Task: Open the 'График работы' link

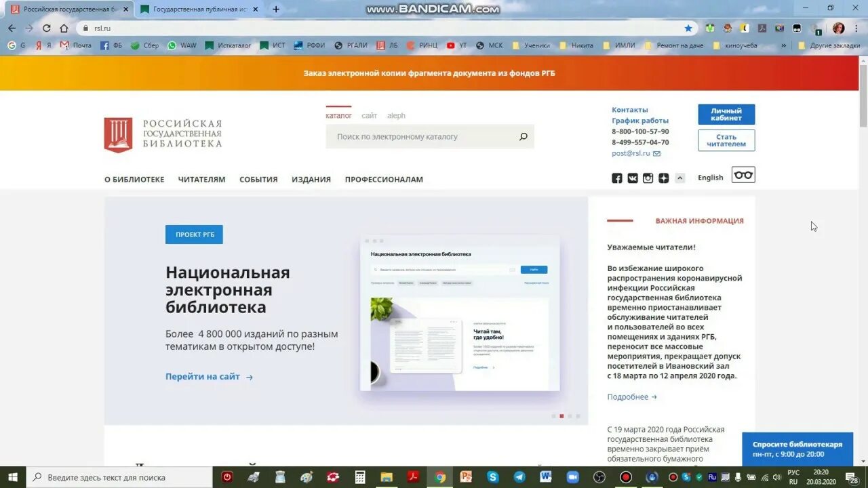Action: [640, 121]
